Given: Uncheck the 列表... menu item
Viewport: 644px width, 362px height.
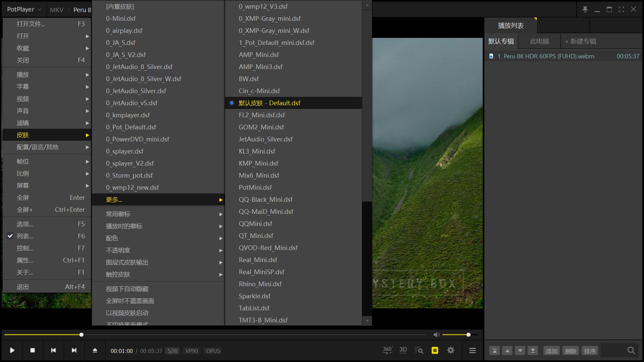Looking at the screenshot, I should pos(25,236).
